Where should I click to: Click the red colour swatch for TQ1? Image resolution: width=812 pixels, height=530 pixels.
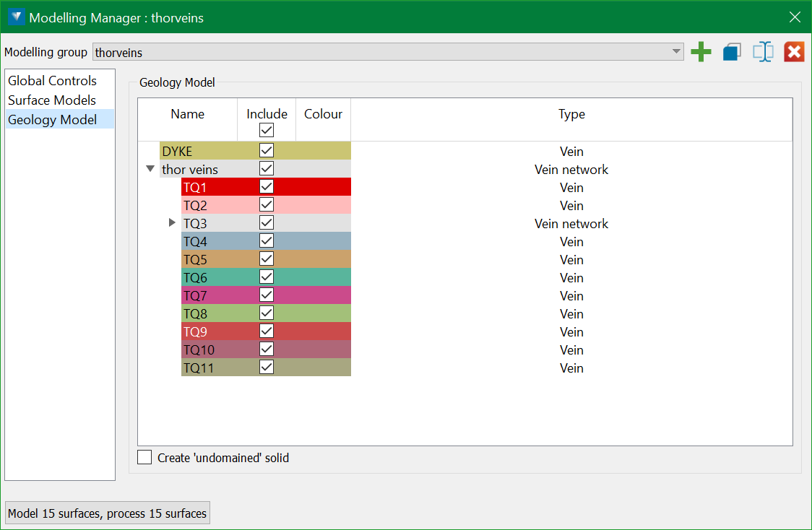pyautogui.click(x=323, y=187)
